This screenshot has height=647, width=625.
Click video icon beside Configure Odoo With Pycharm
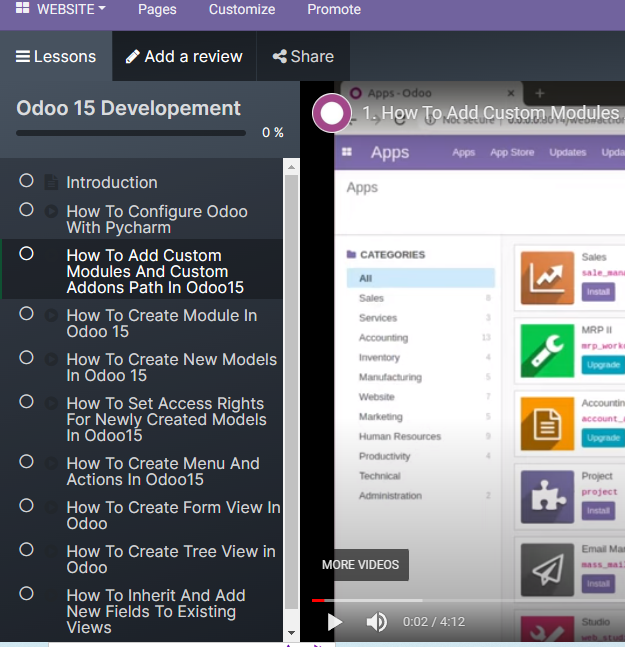51,211
